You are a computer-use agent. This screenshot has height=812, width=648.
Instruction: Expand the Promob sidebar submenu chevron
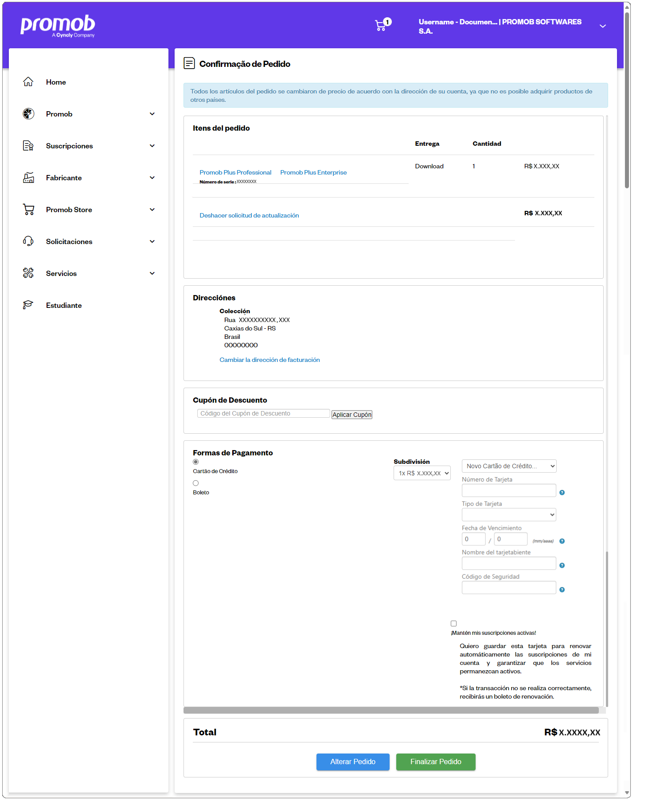pyautogui.click(x=152, y=114)
